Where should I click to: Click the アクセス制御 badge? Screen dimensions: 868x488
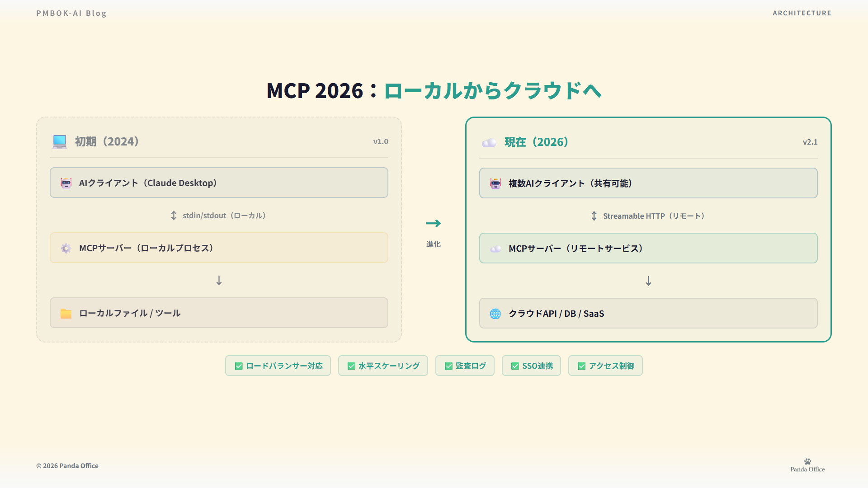[x=605, y=366]
